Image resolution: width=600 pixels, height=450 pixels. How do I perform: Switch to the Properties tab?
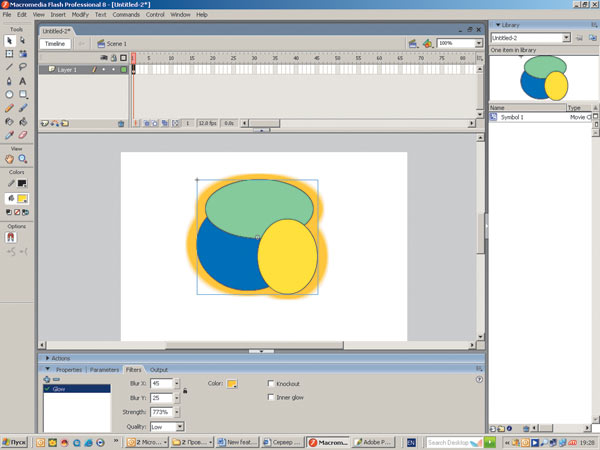point(68,369)
